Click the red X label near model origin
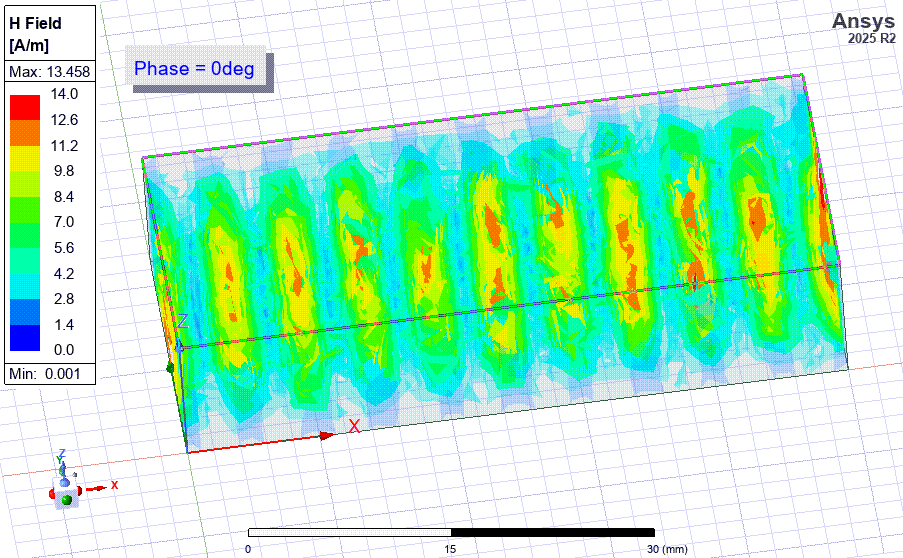The width and height of the screenshot is (903, 558). [x=354, y=426]
